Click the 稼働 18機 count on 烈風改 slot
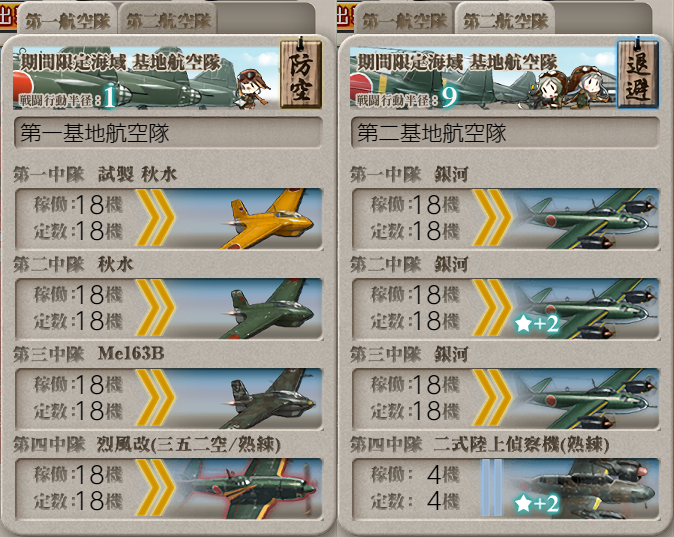 tap(78, 475)
